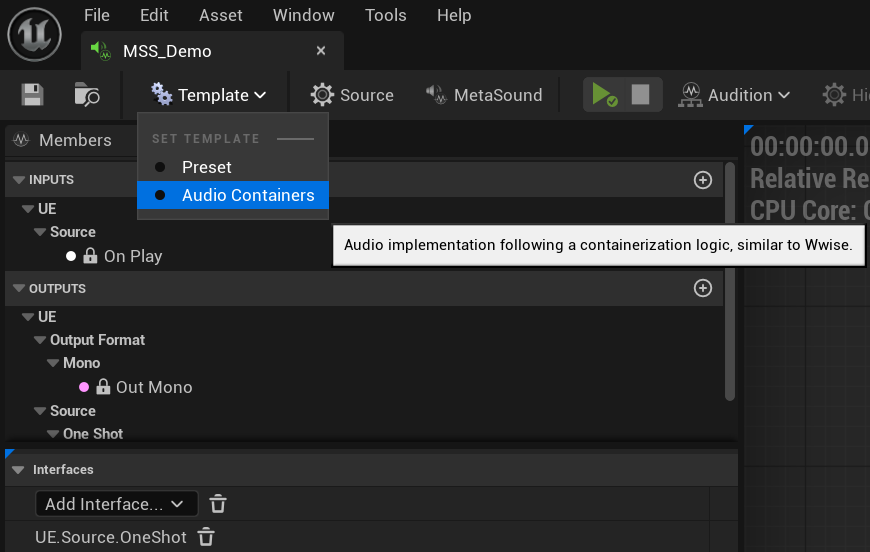Add a new input with plus icon
This screenshot has height=552, width=870.
coord(703,180)
